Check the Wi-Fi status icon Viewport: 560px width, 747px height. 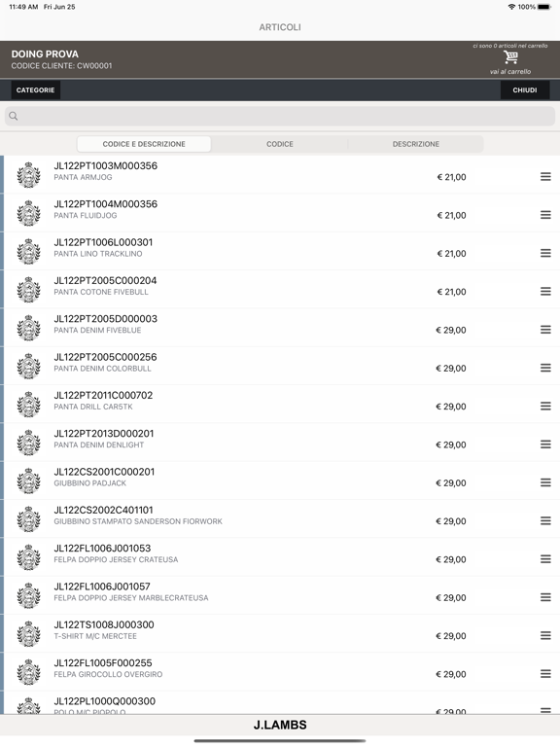(x=511, y=7)
